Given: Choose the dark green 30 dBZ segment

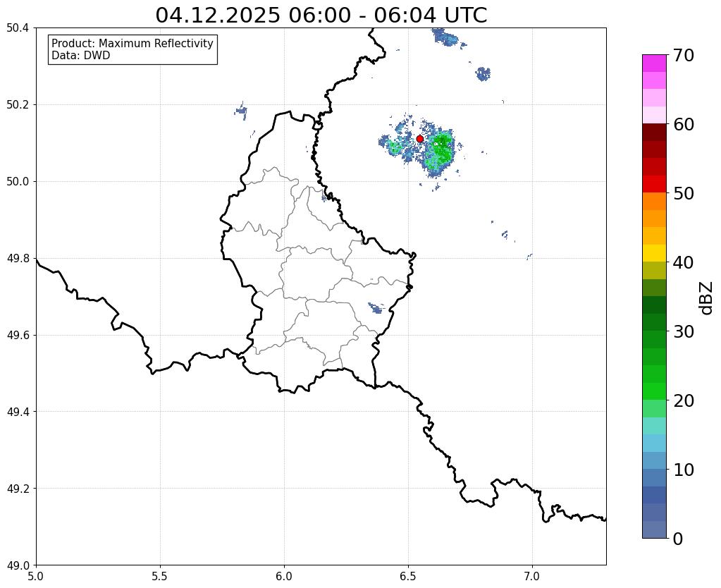Looking at the screenshot, I should (654, 322).
